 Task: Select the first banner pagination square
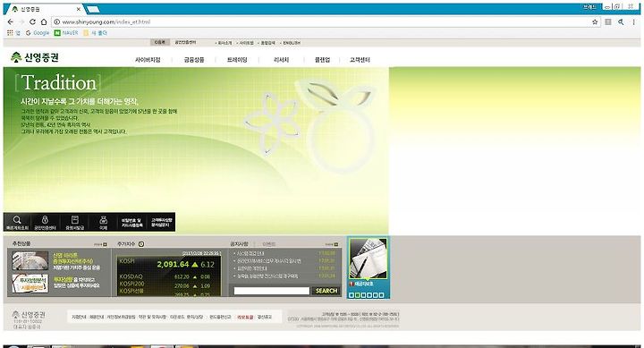click(352, 295)
